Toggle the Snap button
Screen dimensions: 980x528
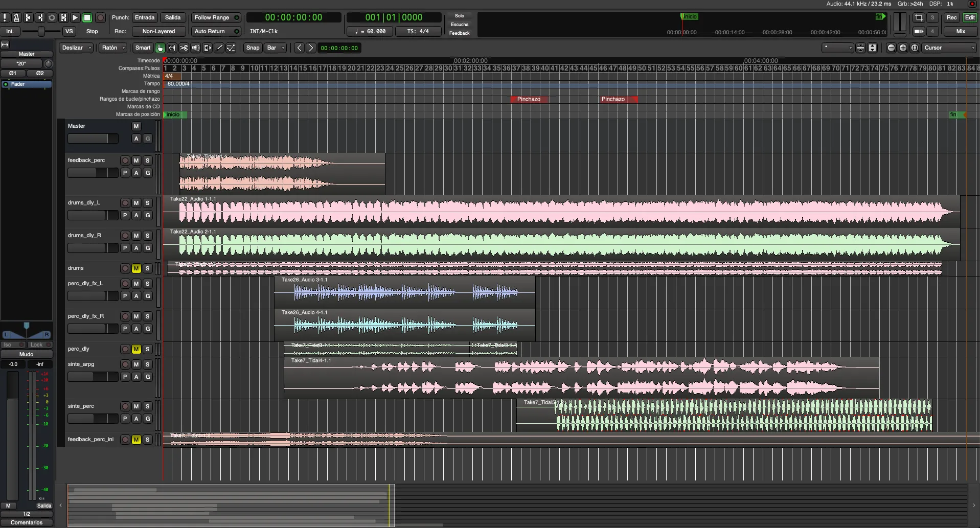pyautogui.click(x=253, y=48)
